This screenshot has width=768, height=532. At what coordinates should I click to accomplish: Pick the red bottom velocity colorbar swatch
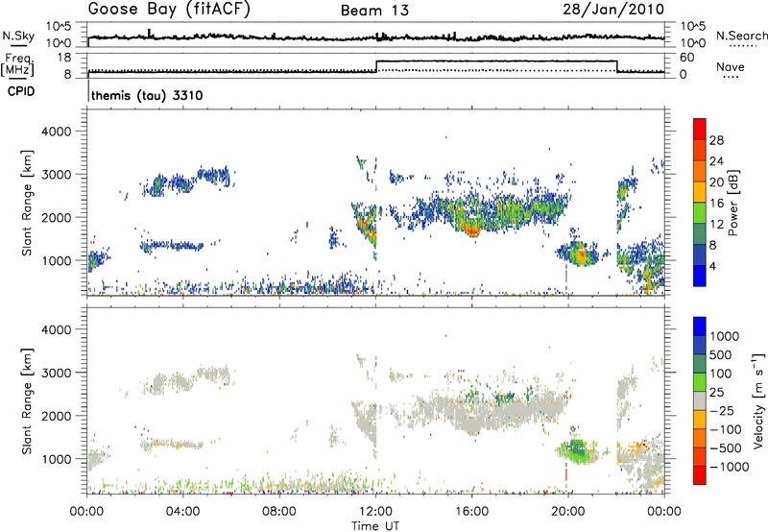point(700,475)
